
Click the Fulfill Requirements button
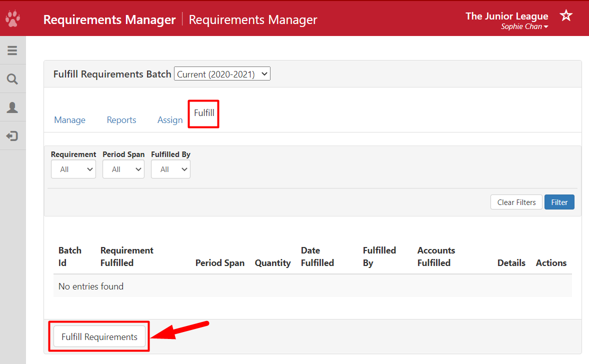click(98, 336)
